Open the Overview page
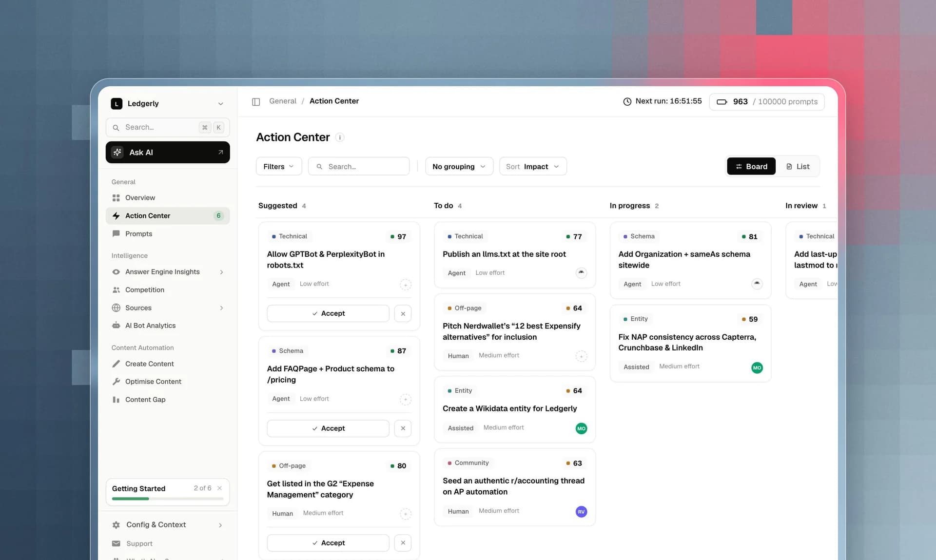The width and height of the screenshot is (936, 560). 168,198
